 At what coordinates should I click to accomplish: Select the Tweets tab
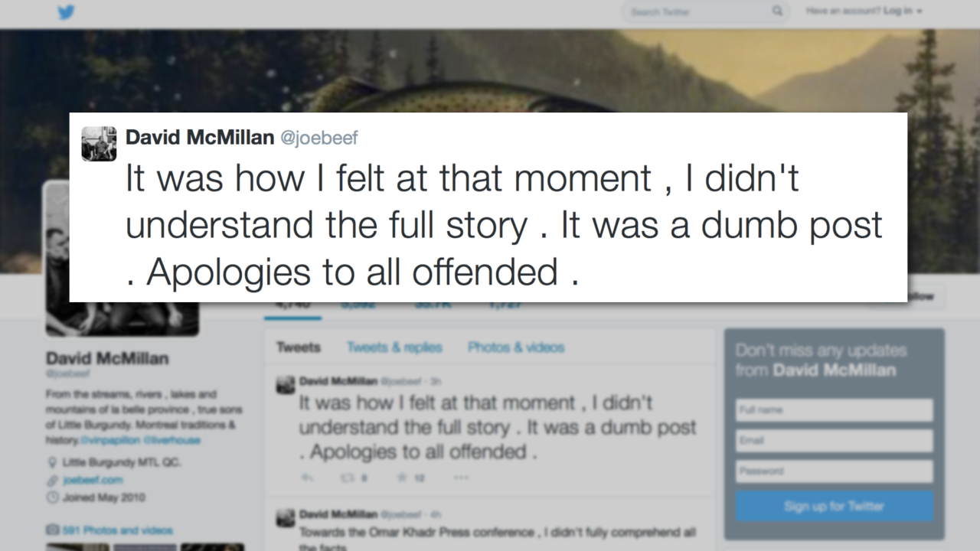click(299, 347)
